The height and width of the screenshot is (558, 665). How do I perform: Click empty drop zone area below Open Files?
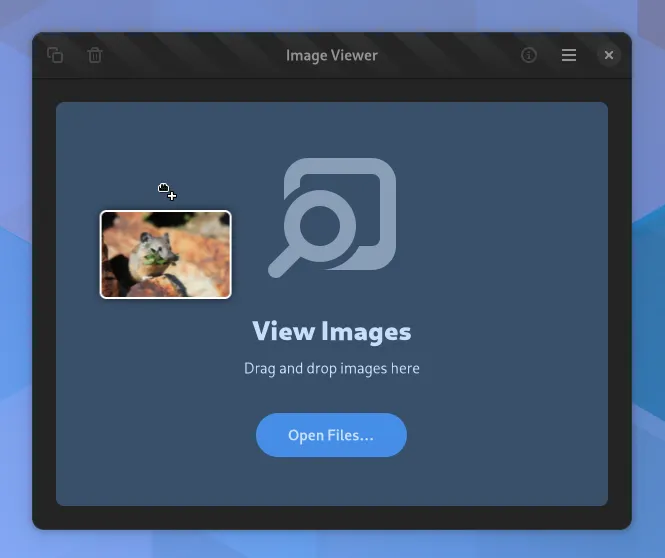pyautogui.click(x=331, y=482)
